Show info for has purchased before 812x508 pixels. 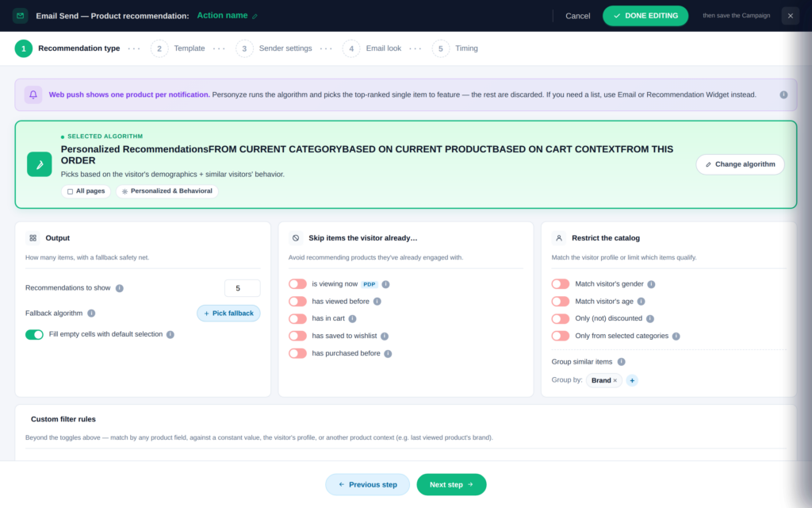pyautogui.click(x=388, y=353)
